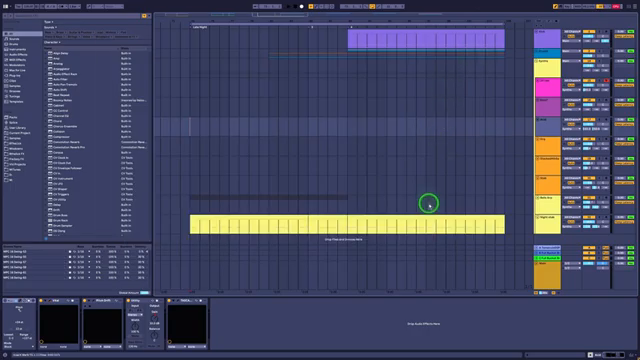The width and height of the screenshot is (640, 360).
Task: Open the Max for Live browser category
Action: coord(17,70)
